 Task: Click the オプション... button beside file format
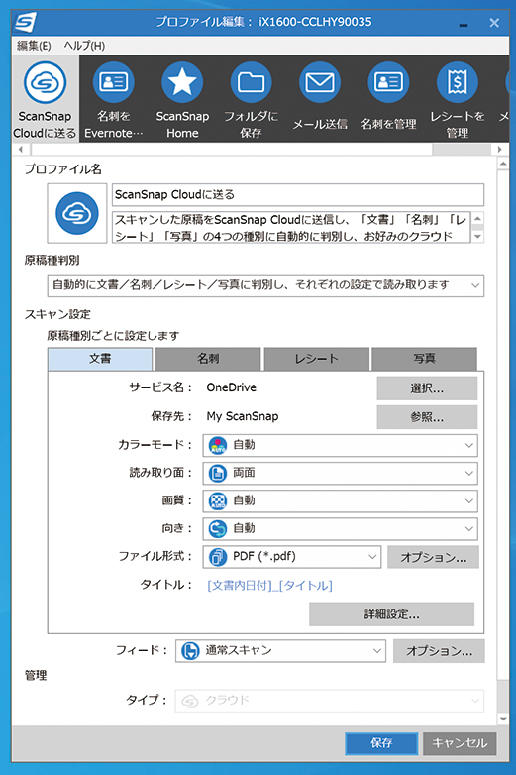(x=433, y=557)
